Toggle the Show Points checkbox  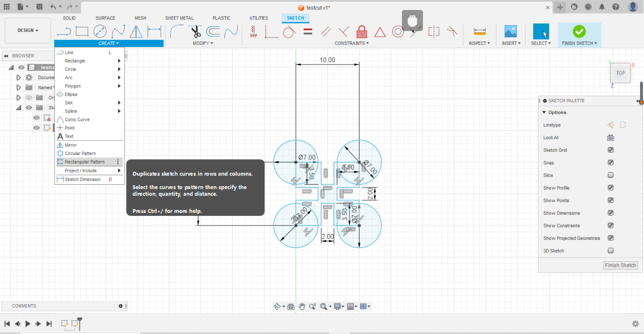point(610,200)
